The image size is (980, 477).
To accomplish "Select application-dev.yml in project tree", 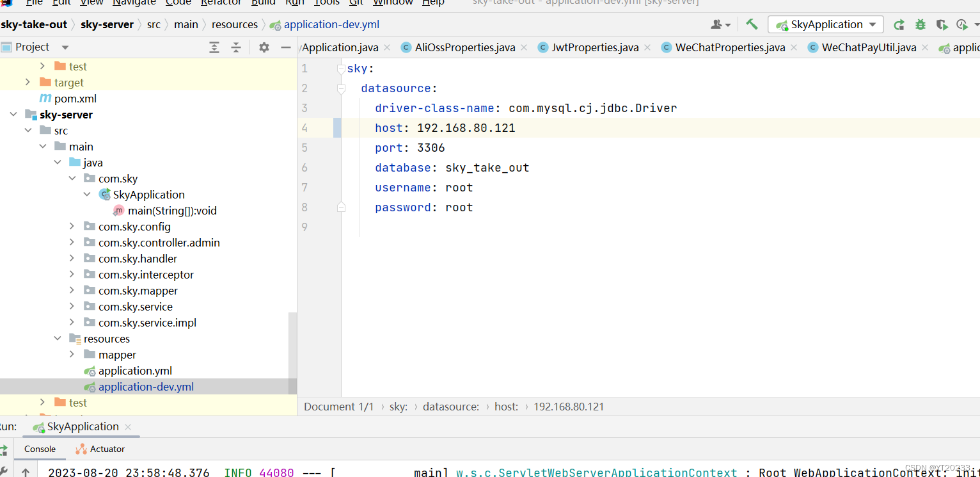I will pos(146,387).
